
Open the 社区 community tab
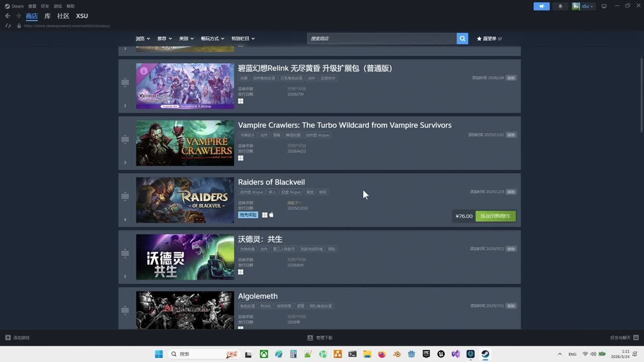(x=63, y=16)
